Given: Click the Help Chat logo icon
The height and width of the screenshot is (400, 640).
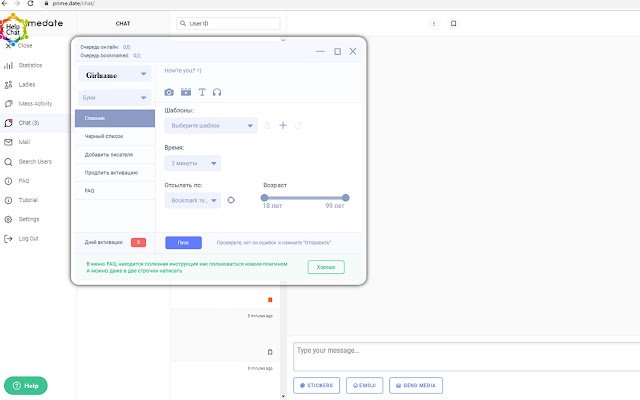Looking at the screenshot, I should [x=13, y=29].
